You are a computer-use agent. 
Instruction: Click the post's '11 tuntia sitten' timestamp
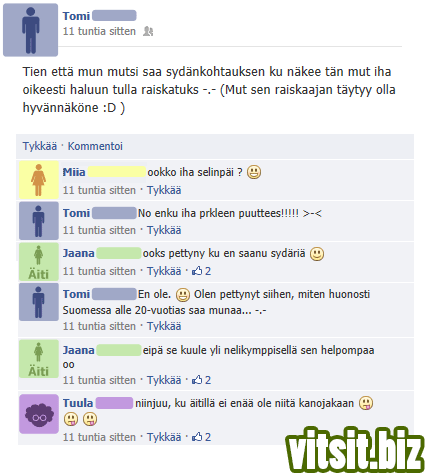pyautogui.click(x=99, y=31)
